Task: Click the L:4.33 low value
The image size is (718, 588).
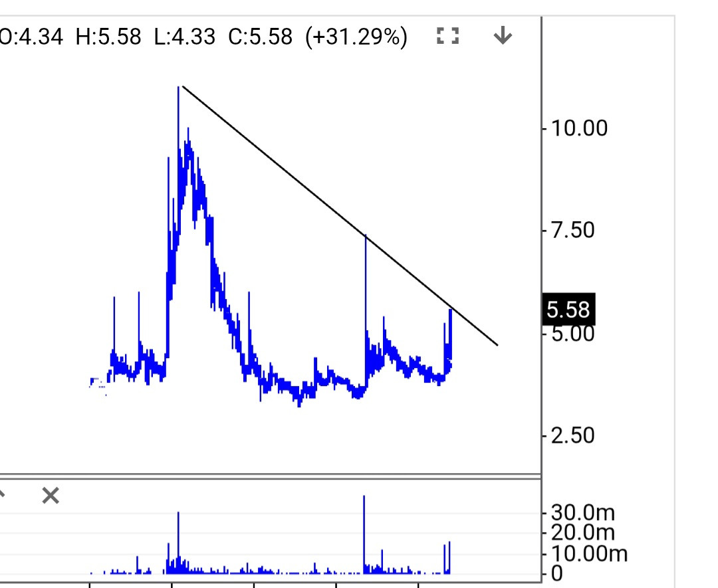Action: pos(185,37)
